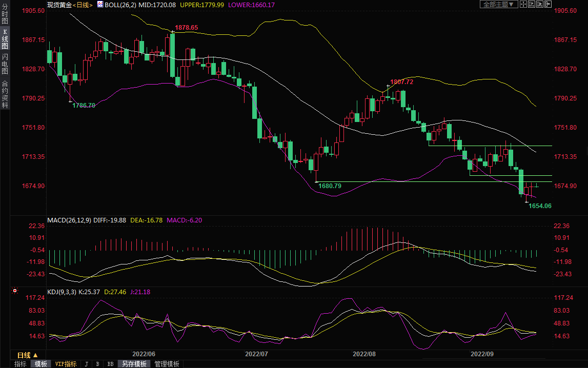The height and width of the screenshot is (368, 588).
Task: Expand the 日线 period selector
Action: (28, 355)
